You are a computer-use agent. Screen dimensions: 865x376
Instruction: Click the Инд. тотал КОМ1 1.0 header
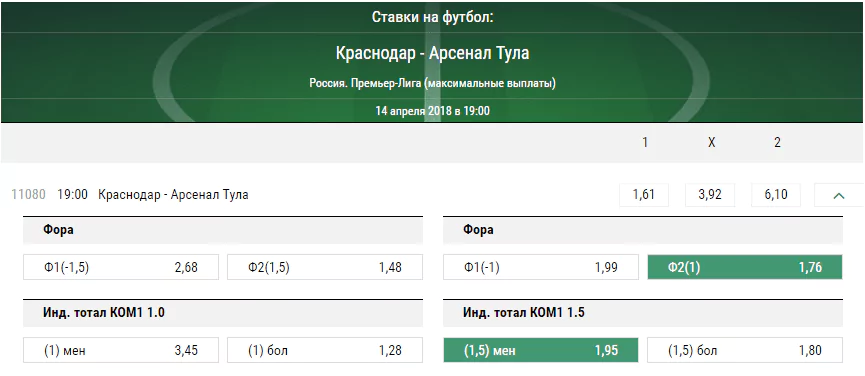pos(223,313)
